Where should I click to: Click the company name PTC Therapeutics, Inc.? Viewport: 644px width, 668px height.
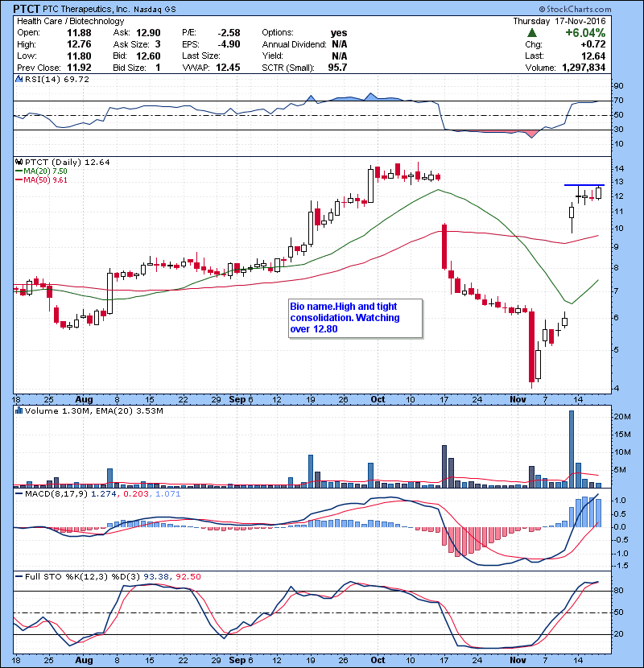pos(85,9)
